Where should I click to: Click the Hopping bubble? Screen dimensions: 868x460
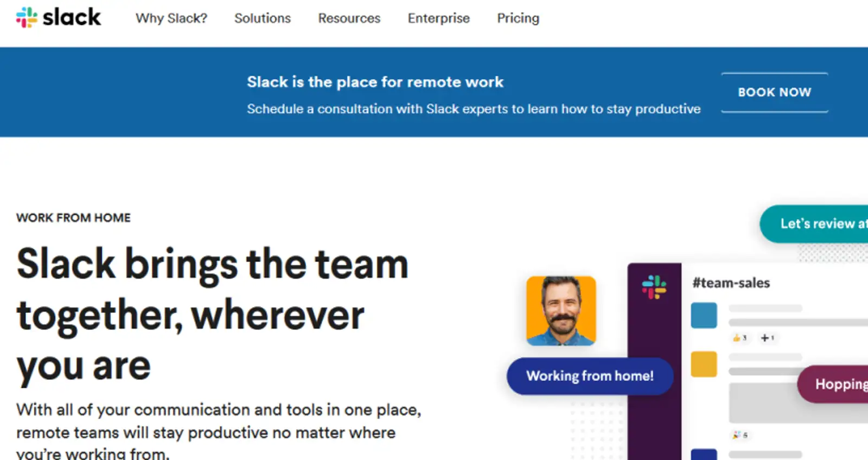[x=833, y=384]
